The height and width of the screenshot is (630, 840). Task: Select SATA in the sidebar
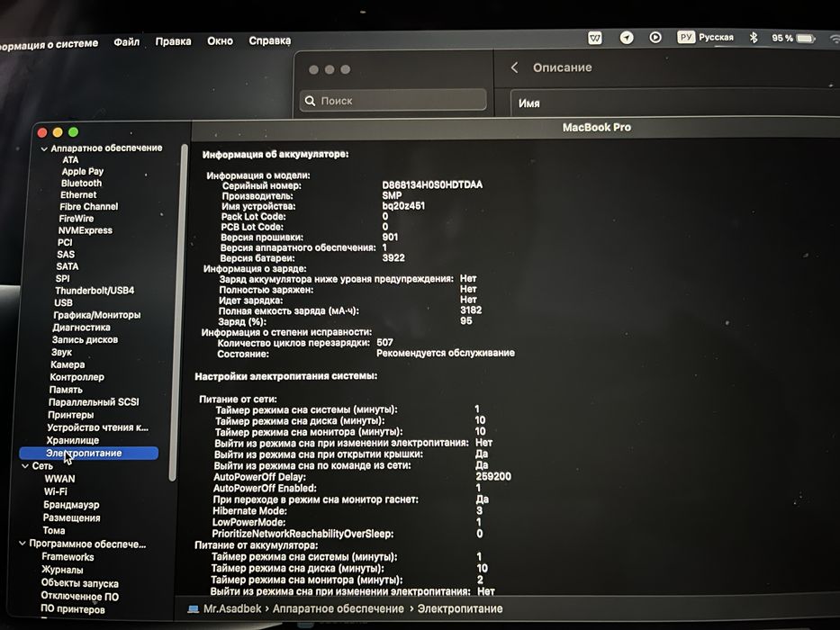tap(68, 266)
